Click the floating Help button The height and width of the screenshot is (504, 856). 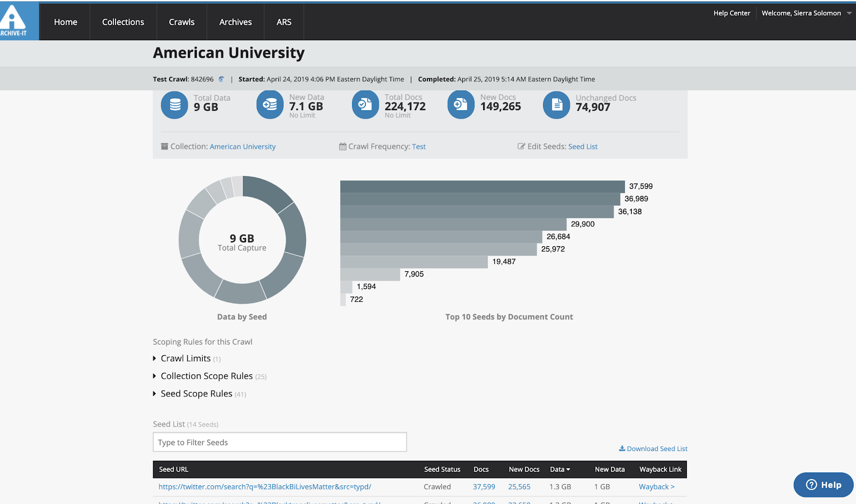(x=823, y=485)
